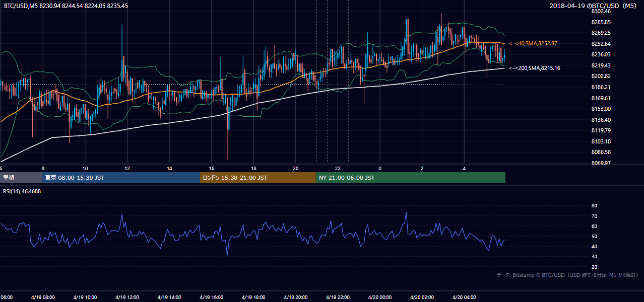Click price axis value 8136.40

[601, 120]
